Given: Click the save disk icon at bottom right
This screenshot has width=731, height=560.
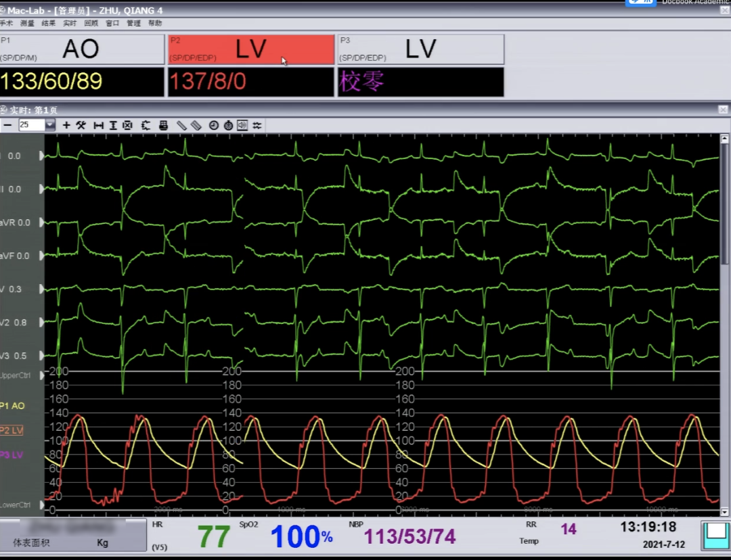Looking at the screenshot, I should (x=715, y=536).
